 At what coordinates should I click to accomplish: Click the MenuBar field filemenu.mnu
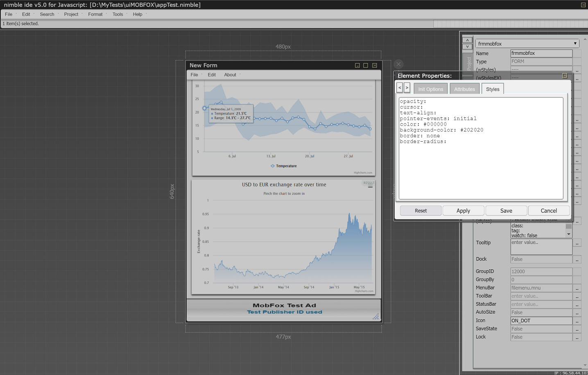click(541, 288)
